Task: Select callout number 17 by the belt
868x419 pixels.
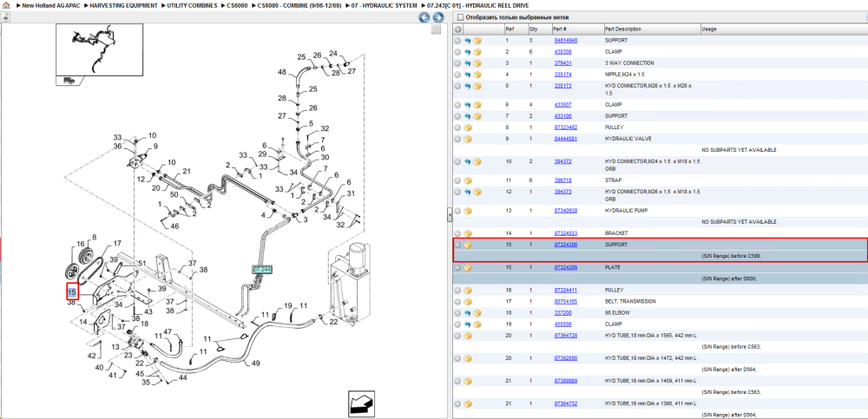Action: click(117, 243)
